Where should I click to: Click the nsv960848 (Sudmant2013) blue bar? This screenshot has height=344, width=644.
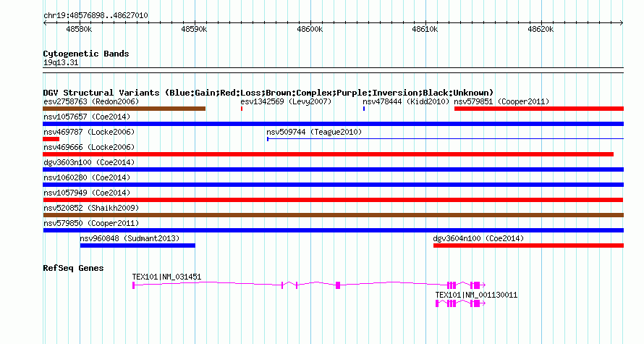click(x=137, y=246)
